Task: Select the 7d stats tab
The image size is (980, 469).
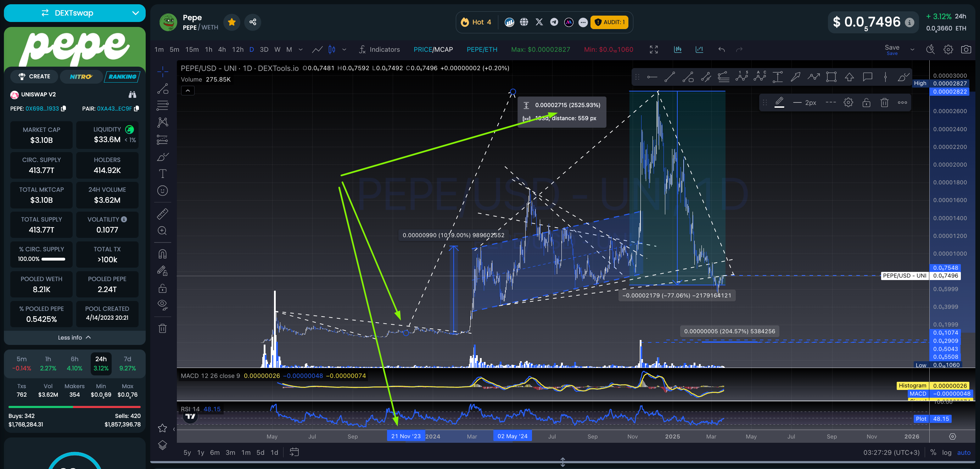Action: [128, 364]
